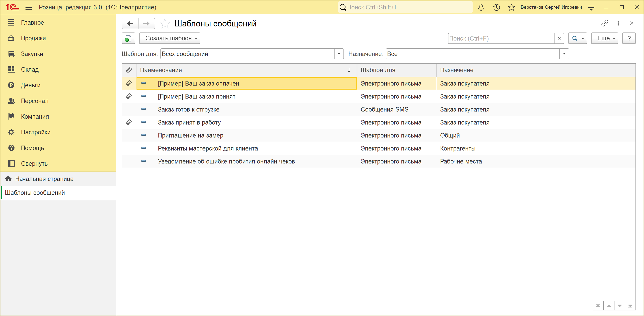Collapse the sidebar with Свернуть
The width and height of the screenshot is (644, 316).
point(58,164)
